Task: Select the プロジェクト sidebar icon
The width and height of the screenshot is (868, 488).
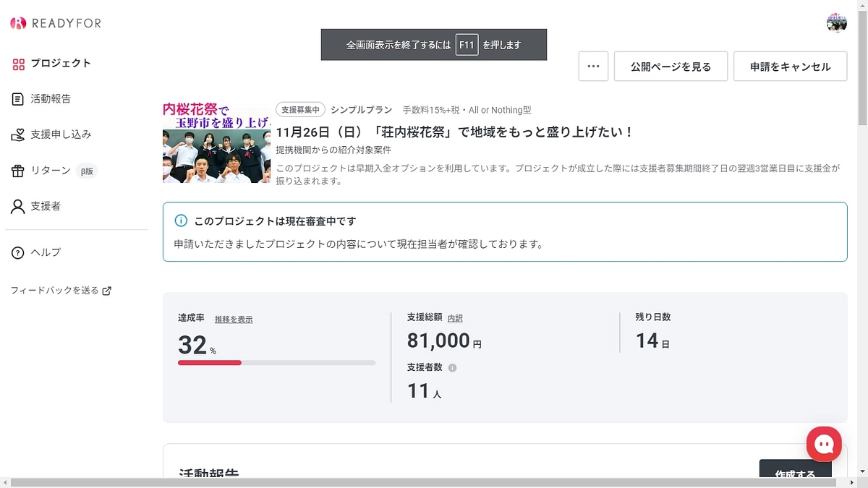Action: [17, 64]
